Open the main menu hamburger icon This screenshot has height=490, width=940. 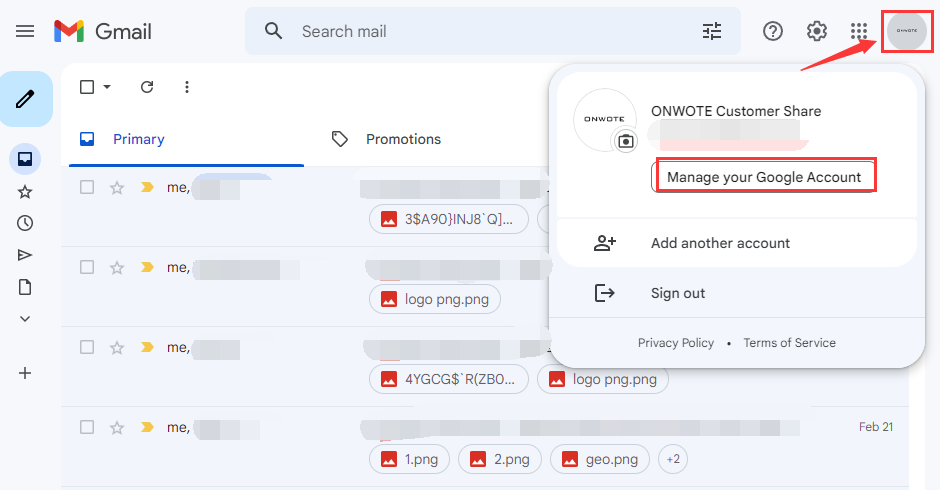(25, 31)
